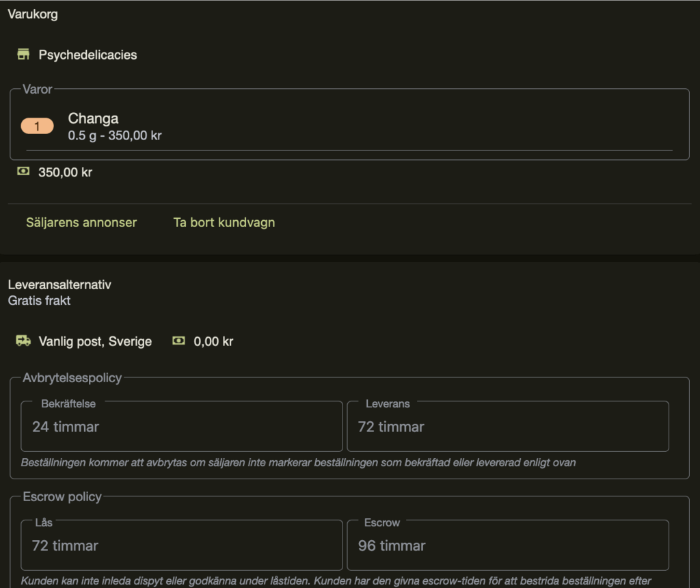Viewport: 700px width, 588px height.
Task: Click the Lås field showing 72 timmar
Action: click(181, 546)
